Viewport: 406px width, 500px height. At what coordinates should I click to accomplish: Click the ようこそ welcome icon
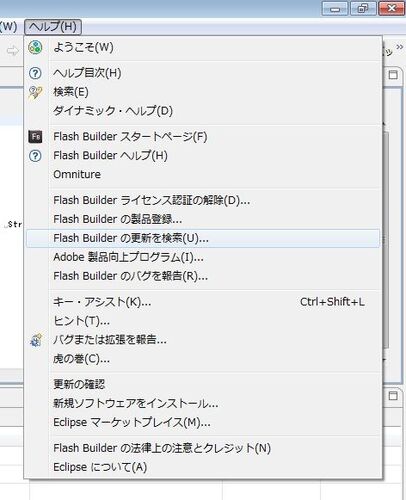point(35,47)
